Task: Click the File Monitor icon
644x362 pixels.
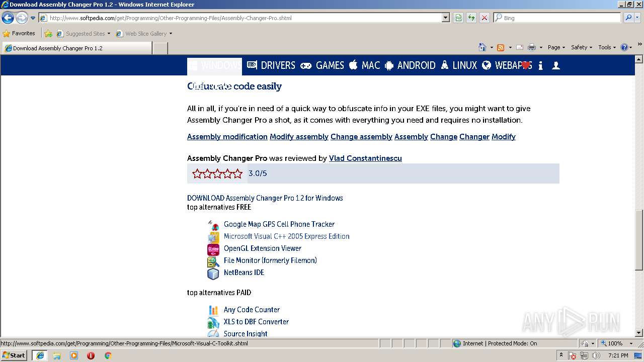Action: coord(213,261)
